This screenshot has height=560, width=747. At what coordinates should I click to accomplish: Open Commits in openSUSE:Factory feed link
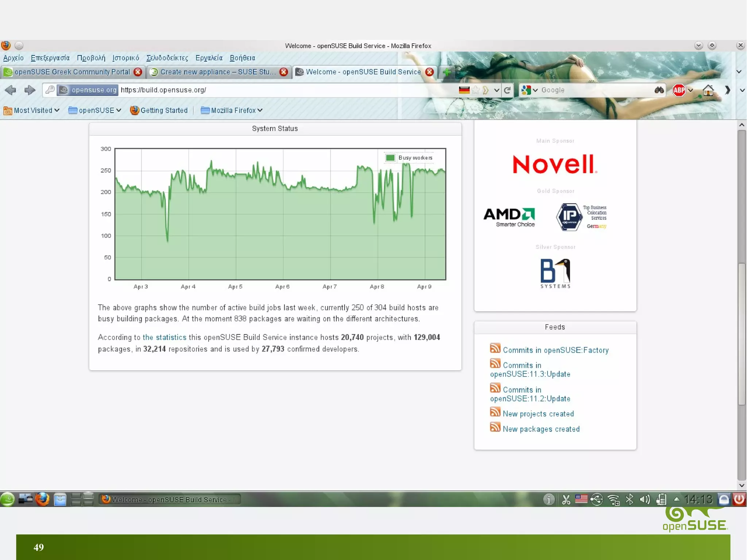[556, 350]
